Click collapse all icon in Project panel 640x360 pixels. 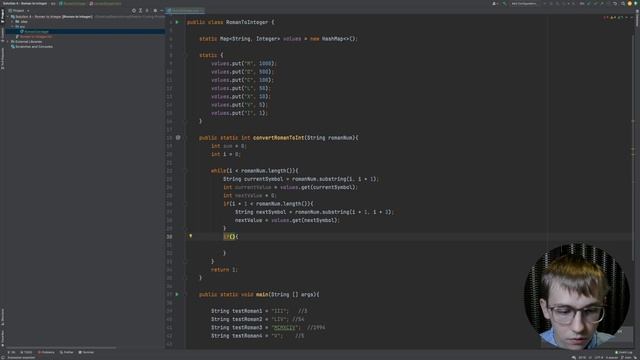(x=147, y=11)
